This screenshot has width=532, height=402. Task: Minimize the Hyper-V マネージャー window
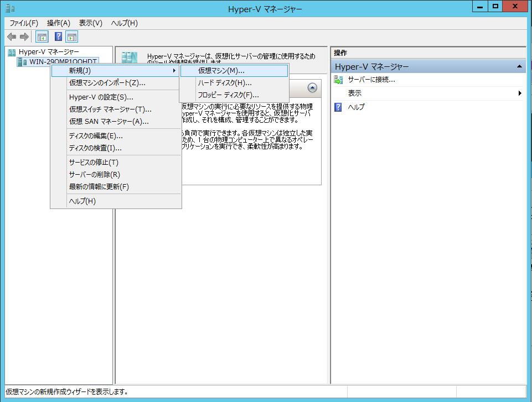click(480, 7)
